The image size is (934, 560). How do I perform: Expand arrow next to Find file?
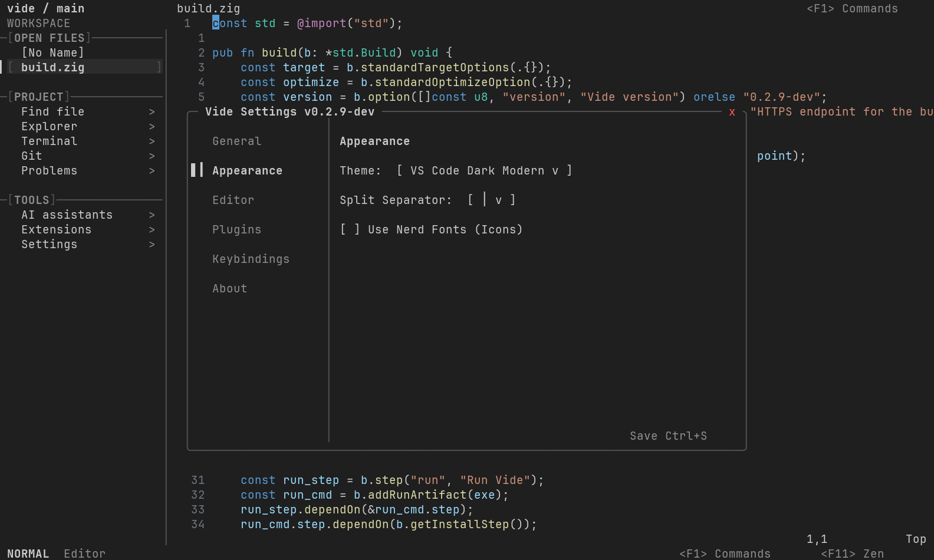pyautogui.click(x=152, y=112)
